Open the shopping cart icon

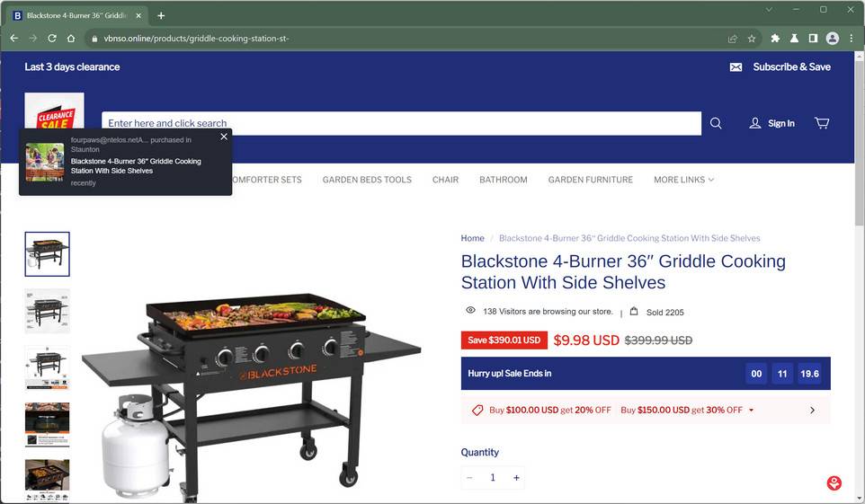click(822, 123)
